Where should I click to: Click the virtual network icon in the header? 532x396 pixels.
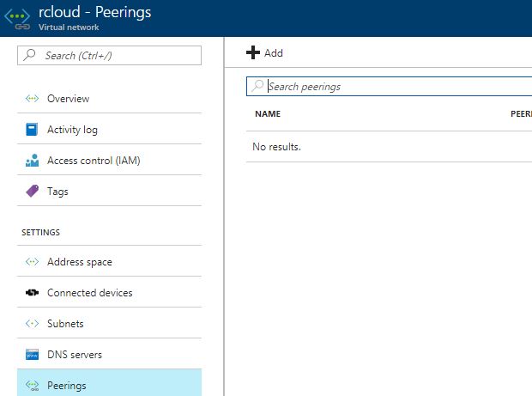[x=17, y=19]
